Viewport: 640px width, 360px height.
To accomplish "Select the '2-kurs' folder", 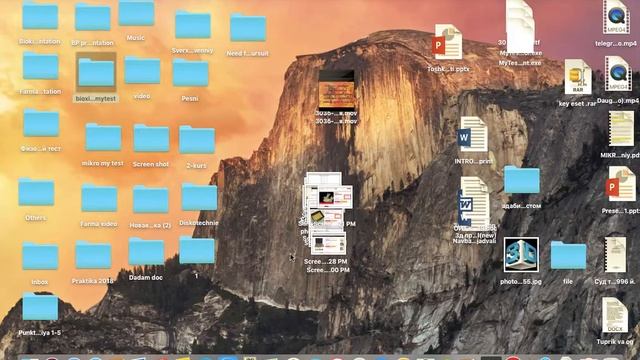I will [x=197, y=140].
